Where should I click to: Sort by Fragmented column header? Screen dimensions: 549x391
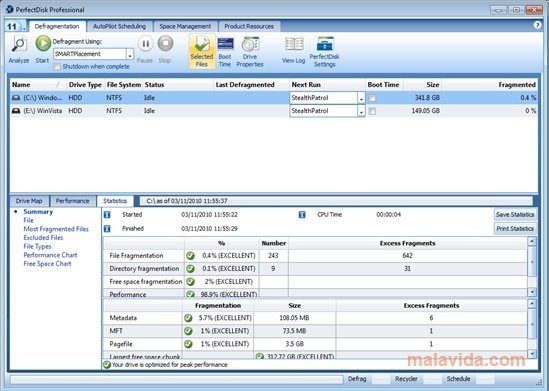point(489,85)
